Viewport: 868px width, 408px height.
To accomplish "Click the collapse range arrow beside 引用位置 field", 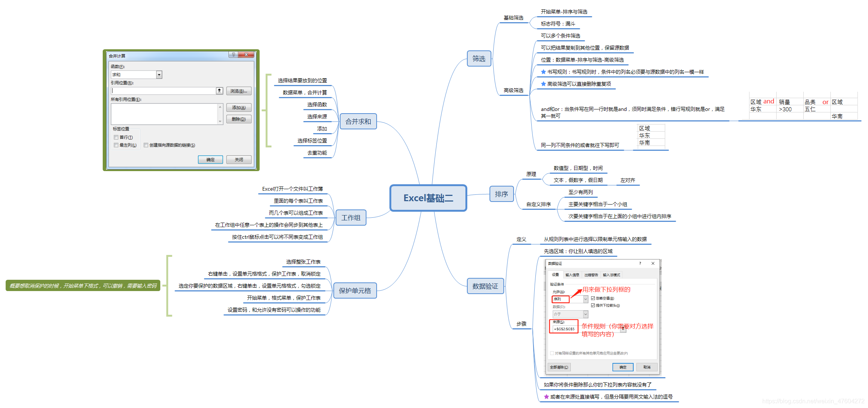I will point(219,91).
